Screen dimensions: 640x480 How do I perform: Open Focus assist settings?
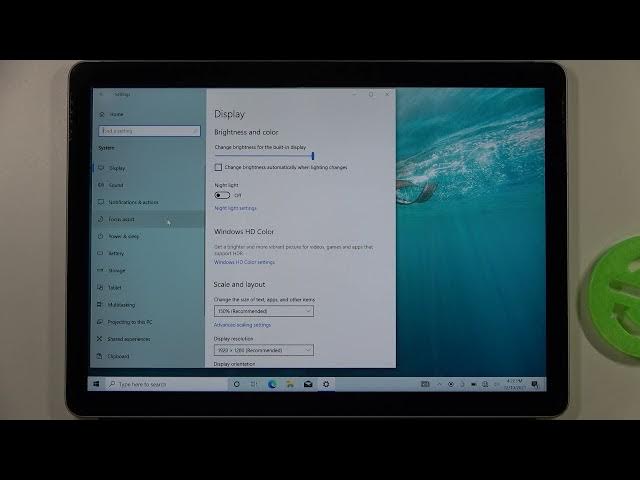[x=149, y=220]
